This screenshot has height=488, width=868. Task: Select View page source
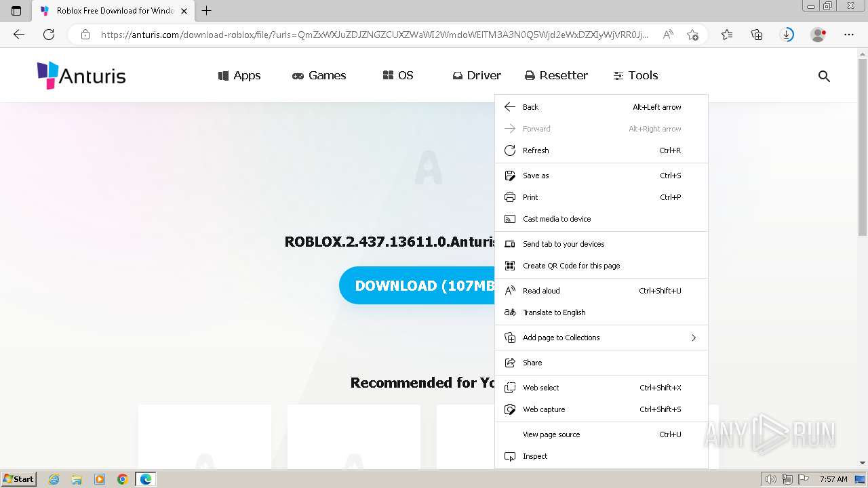point(601,434)
